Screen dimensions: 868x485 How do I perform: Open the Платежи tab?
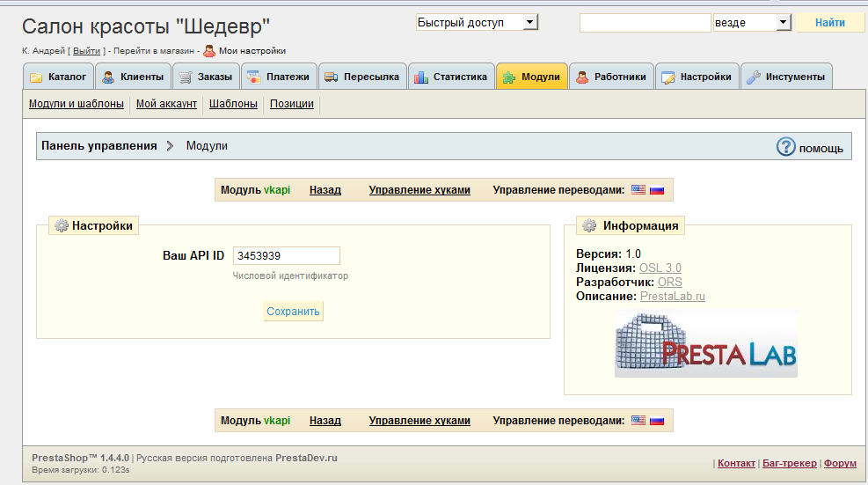click(x=279, y=77)
